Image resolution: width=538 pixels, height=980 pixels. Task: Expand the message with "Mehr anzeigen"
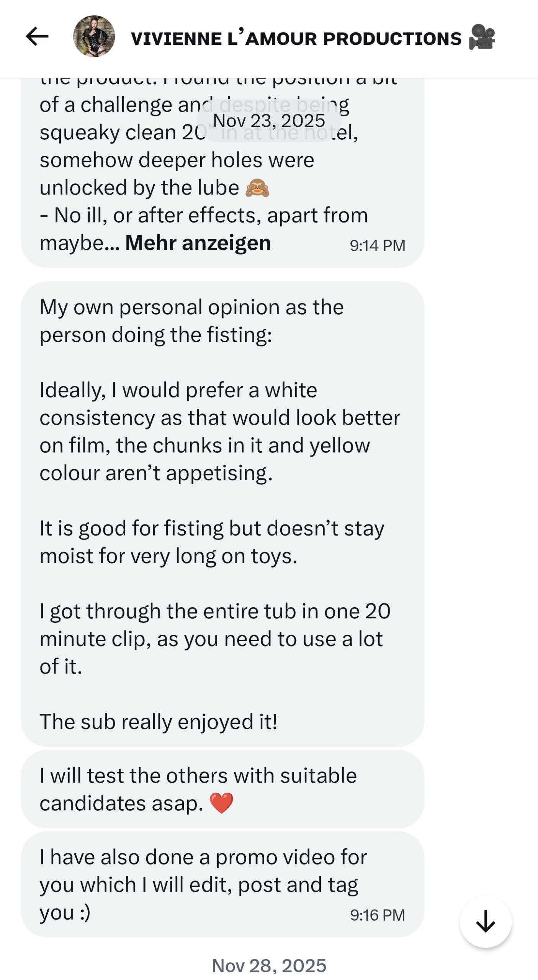(x=198, y=243)
